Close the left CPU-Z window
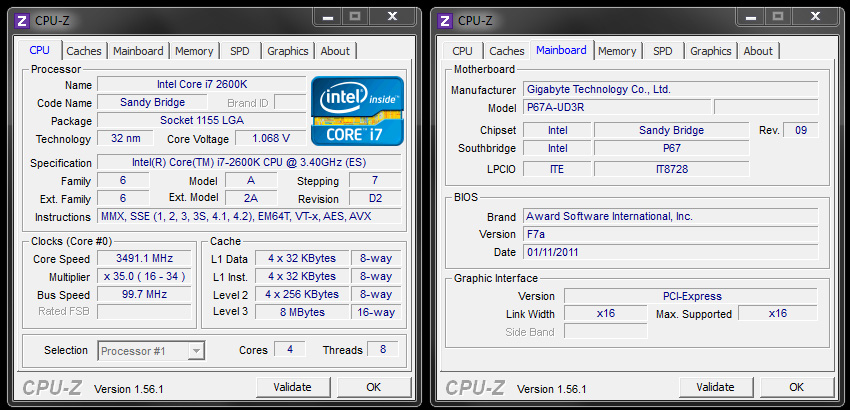This screenshot has height=410, width=850. 392,16
